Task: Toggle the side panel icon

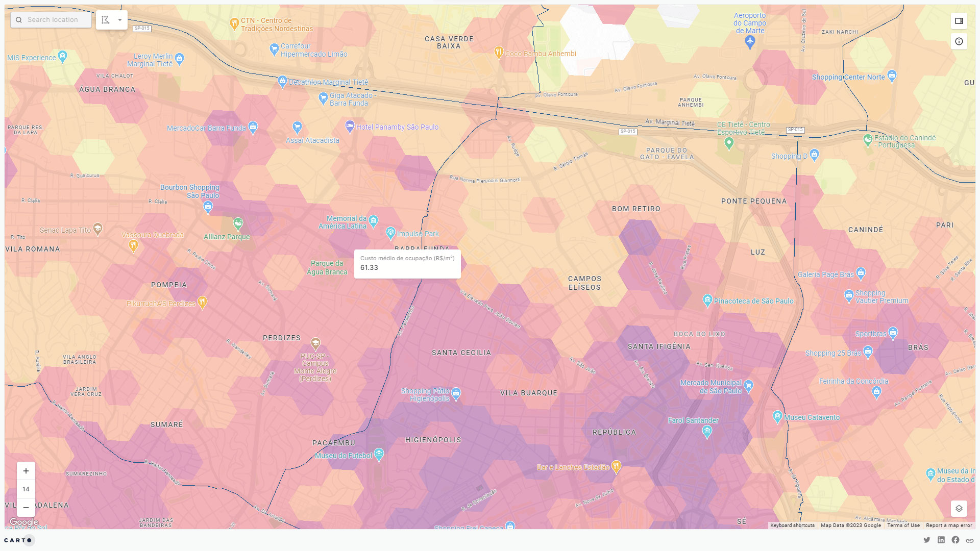Action: coord(959,21)
